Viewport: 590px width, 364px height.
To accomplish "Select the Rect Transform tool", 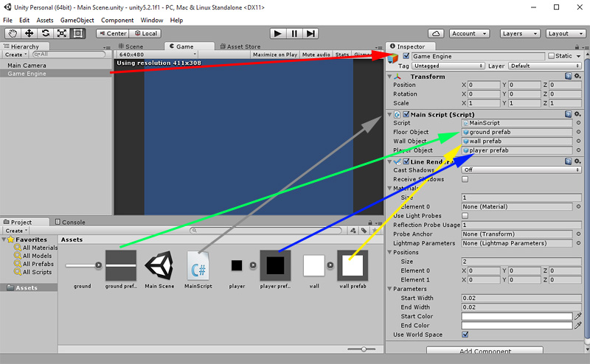I will 78,33.
